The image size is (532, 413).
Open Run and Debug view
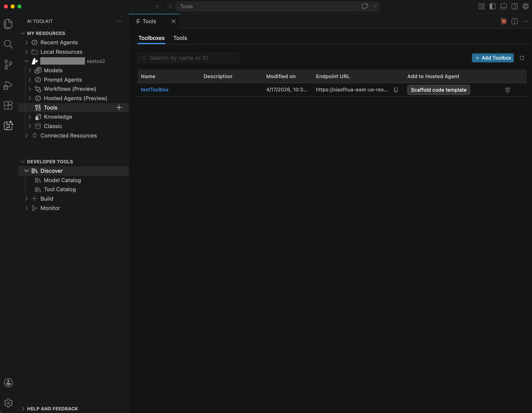[8, 85]
